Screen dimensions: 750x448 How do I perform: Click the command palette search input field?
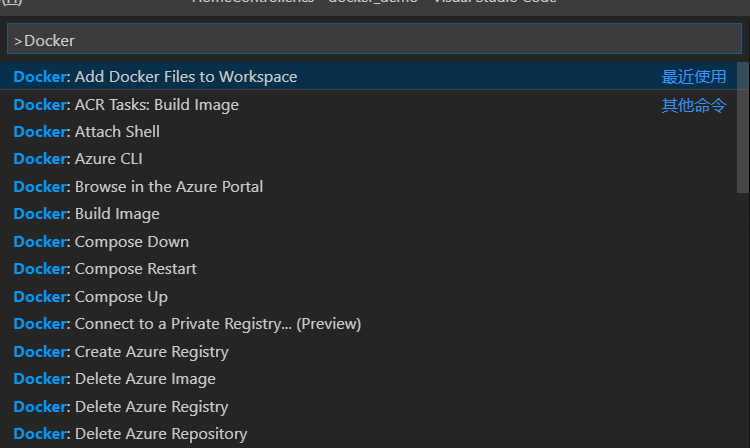tap(375, 39)
